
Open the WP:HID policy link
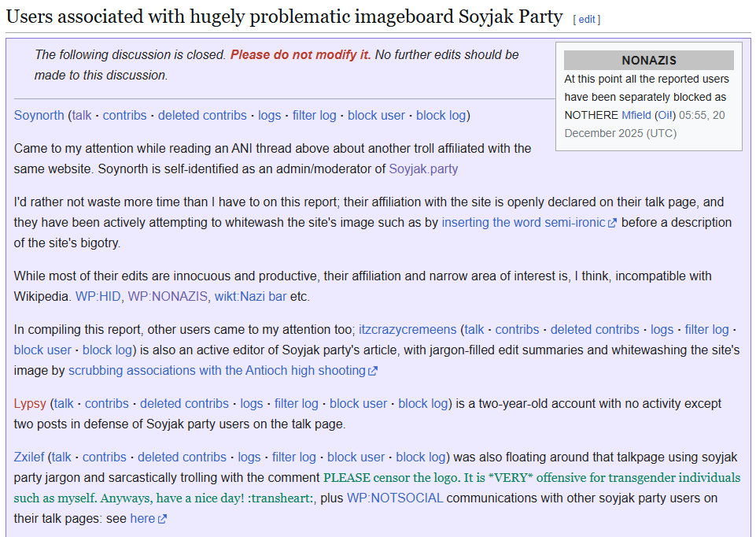[98, 297]
